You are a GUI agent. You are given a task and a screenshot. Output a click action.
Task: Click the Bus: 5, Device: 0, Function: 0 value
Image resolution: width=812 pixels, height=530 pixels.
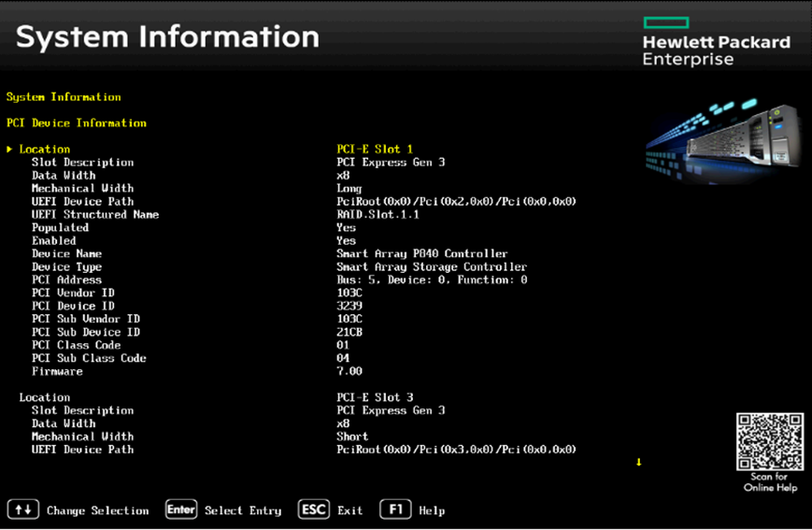click(432, 279)
